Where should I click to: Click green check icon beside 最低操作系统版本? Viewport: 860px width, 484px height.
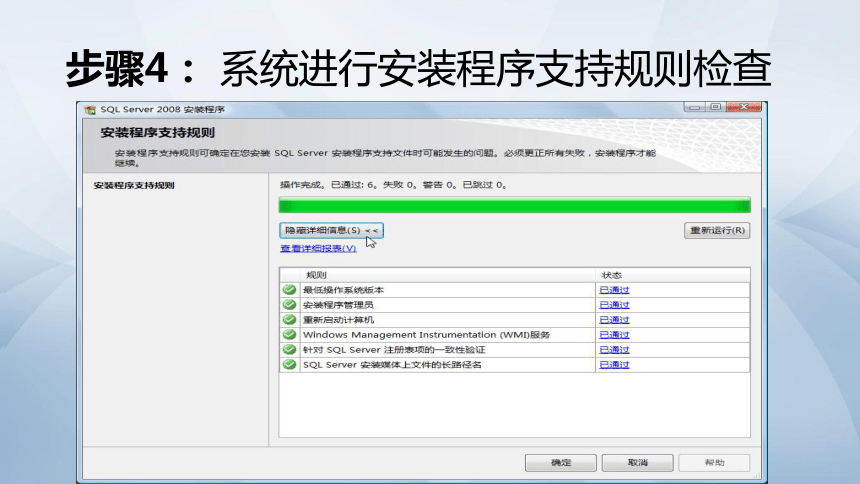coord(290,290)
